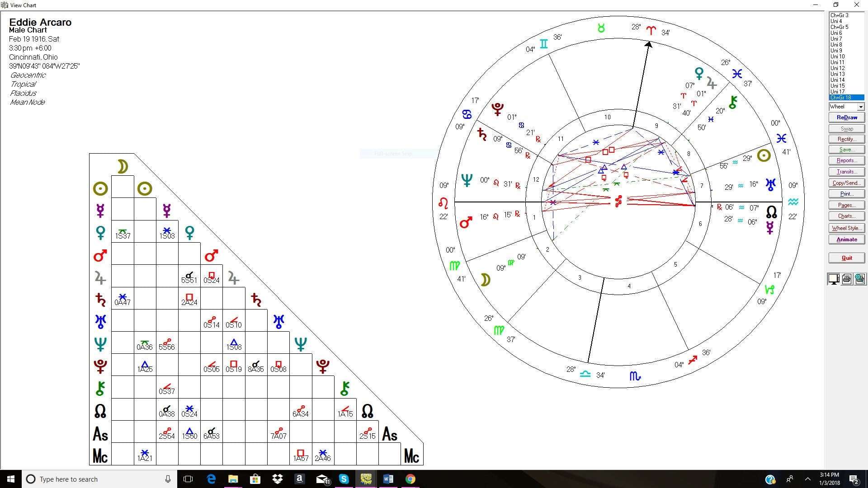Click the zoom magnifier chart icon
The height and width of the screenshot is (488, 868).
(860, 279)
